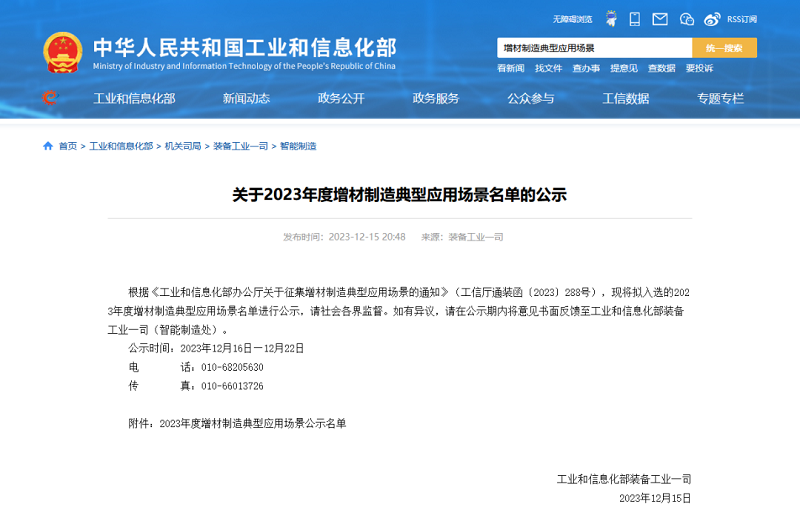This screenshot has height=518, width=800.
Task: Open the 新闻动态 navigation menu
Action: (246, 98)
